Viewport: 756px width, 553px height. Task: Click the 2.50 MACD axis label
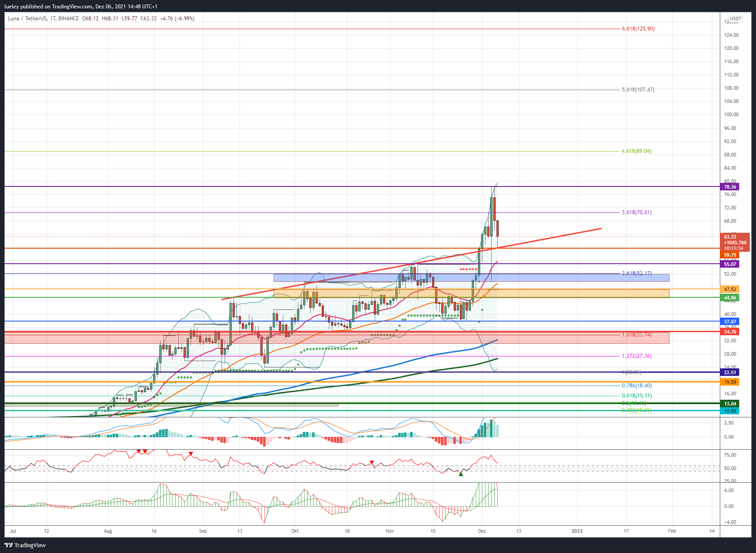[x=729, y=423]
